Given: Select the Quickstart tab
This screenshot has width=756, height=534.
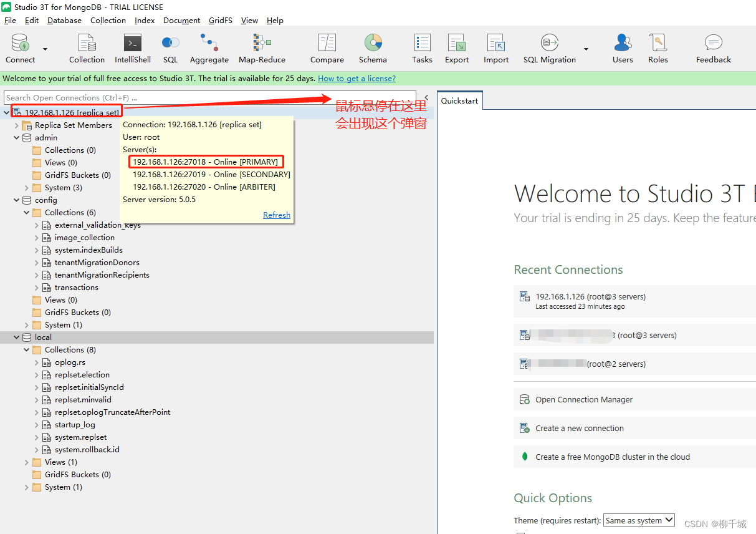Looking at the screenshot, I should tap(459, 100).
